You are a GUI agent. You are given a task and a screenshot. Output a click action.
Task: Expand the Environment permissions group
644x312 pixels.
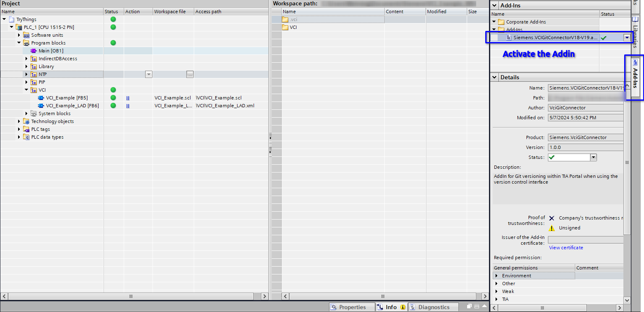pos(497,276)
